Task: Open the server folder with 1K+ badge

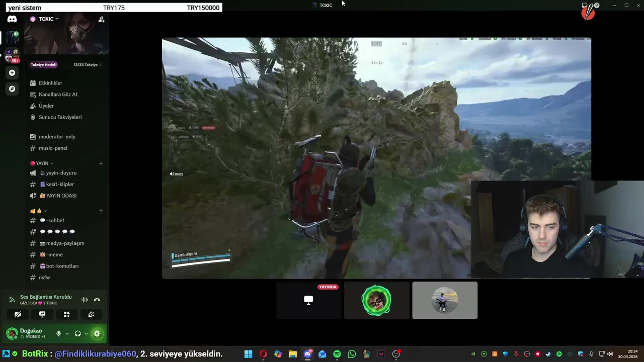Action: (x=12, y=55)
